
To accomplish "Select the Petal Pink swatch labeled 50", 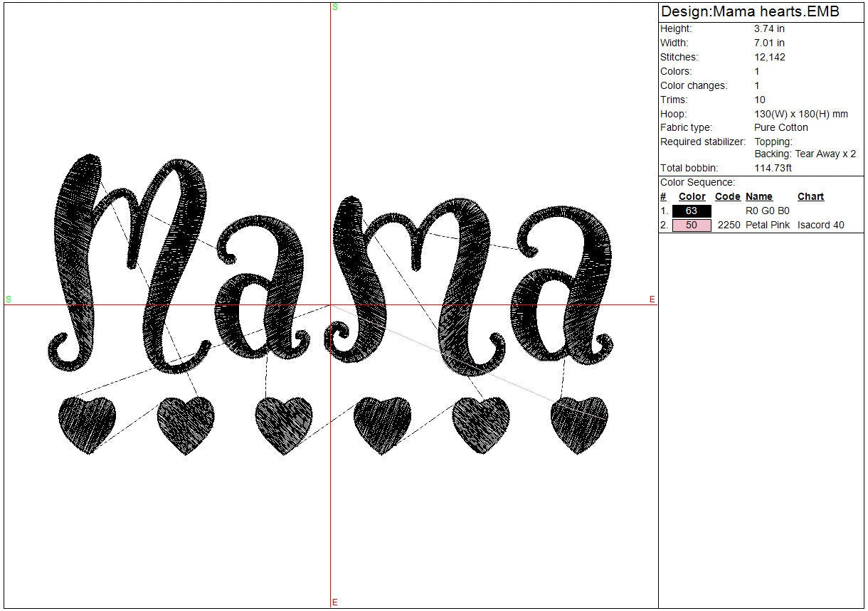I will (x=691, y=225).
